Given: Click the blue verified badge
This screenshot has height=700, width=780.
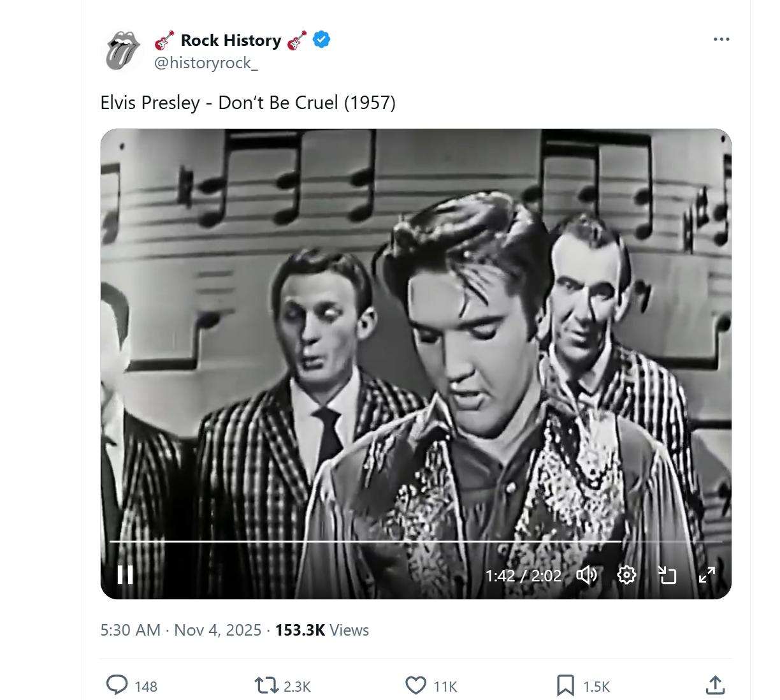Looking at the screenshot, I should [x=322, y=40].
